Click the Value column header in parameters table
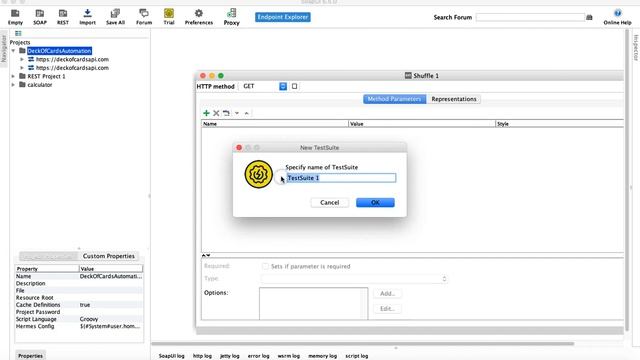This screenshot has width=640, height=360. point(422,124)
